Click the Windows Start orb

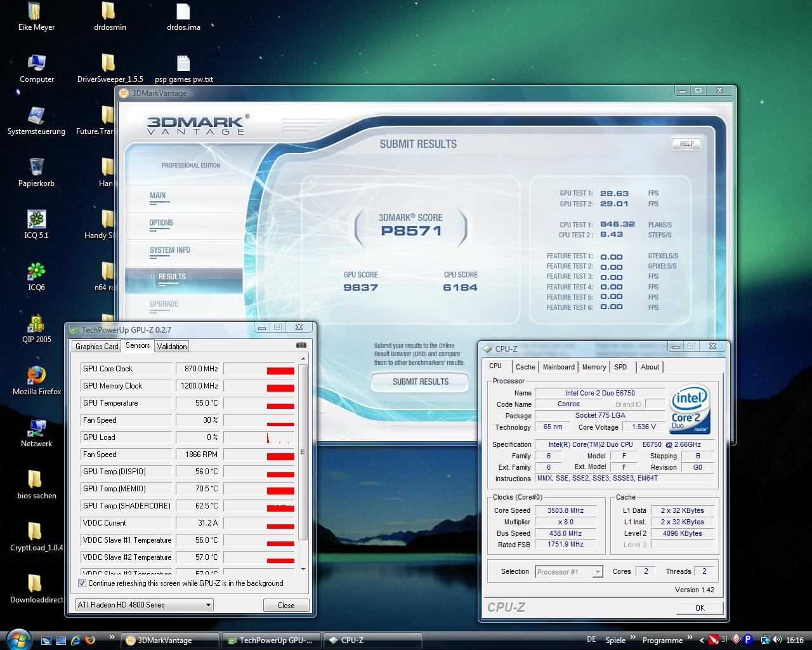coord(18,639)
